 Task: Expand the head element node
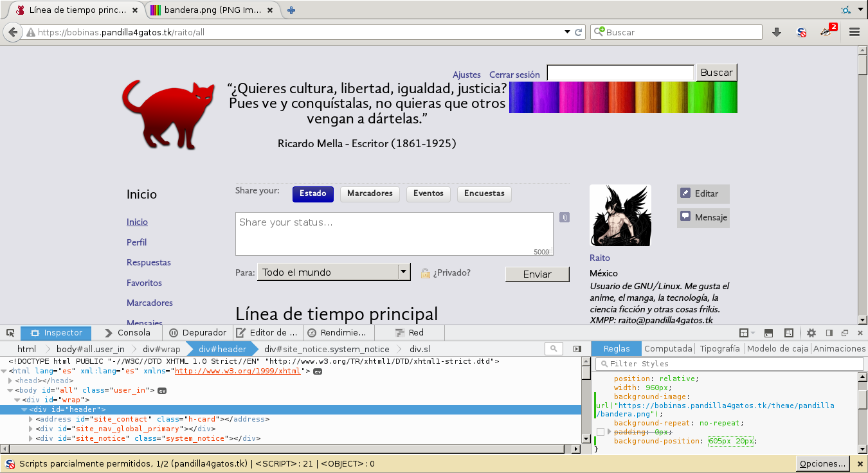pyautogui.click(x=10, y=381)
